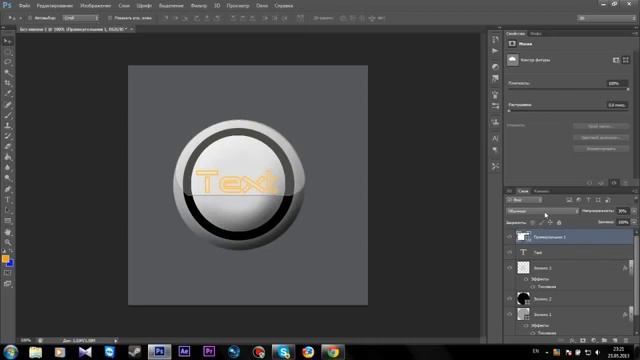The width and height of the screenshot is (640, 360).
Task: Open the Фильтр menu
Action: pos(199,6)
